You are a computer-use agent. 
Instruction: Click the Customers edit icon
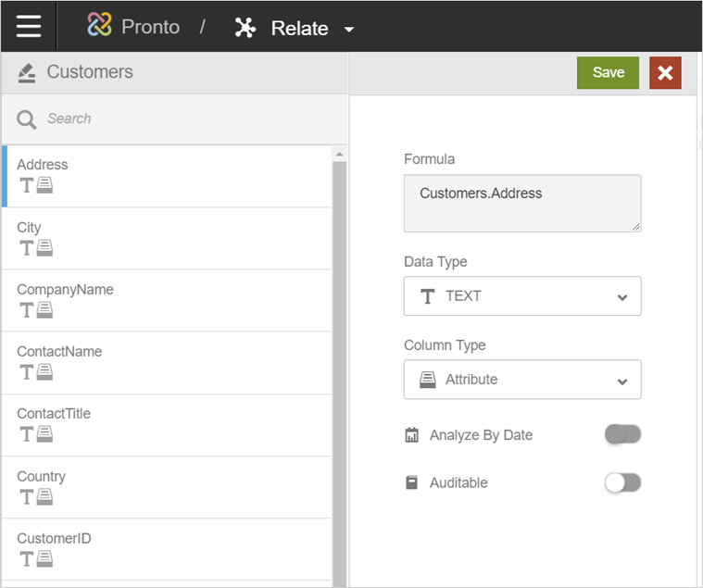click(x=27, y=73)
